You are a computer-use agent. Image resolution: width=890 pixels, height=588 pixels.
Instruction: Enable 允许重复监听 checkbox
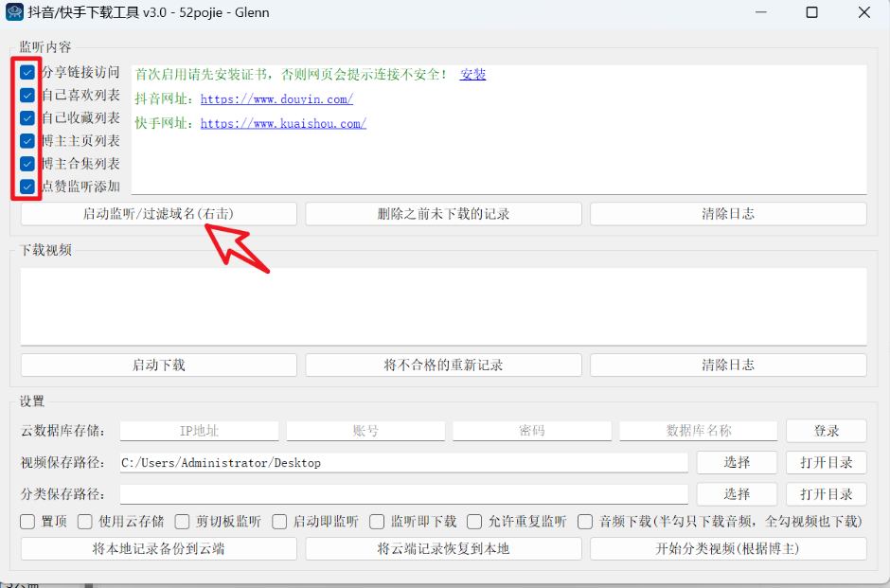click(474, 522)
